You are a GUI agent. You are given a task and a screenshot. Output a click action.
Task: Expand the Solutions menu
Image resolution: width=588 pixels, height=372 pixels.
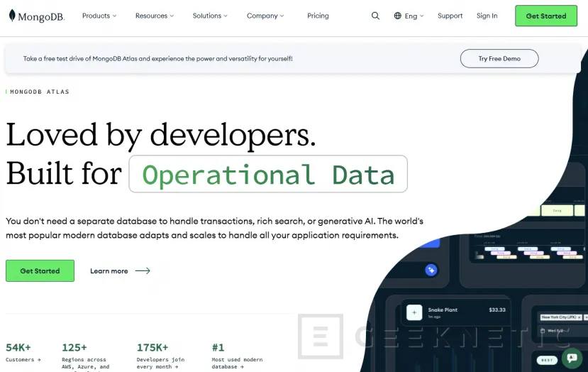(210, 16)
